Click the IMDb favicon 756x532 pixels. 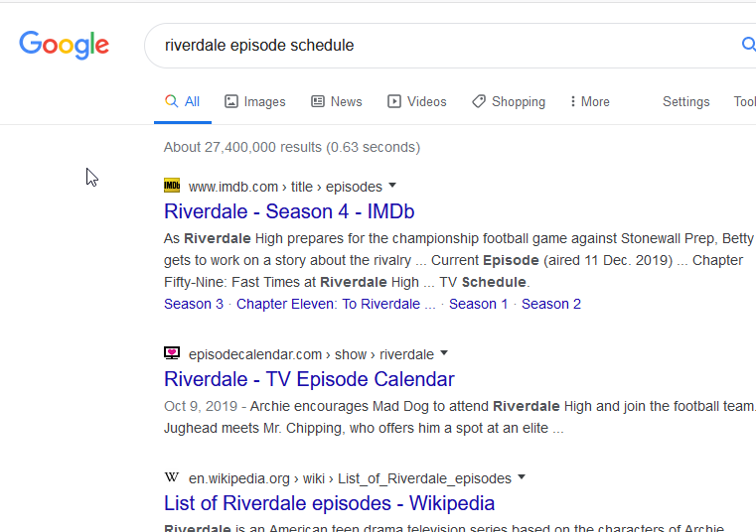coord(172,186)
